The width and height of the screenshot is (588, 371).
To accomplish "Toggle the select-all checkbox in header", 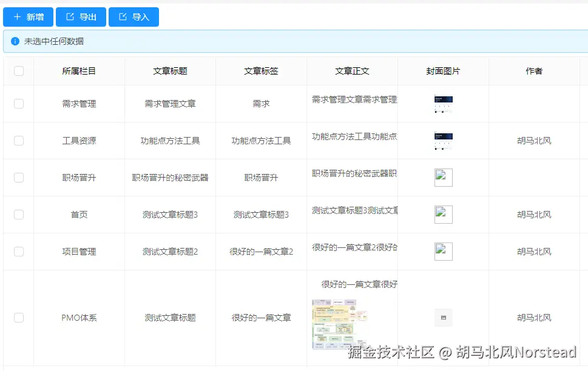I will click(19, 71).
